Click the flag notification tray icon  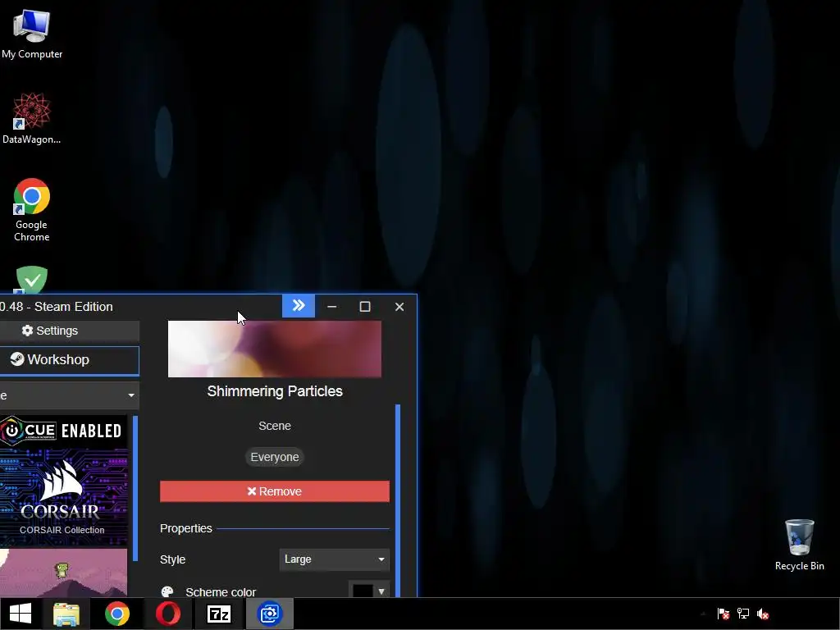coord(724,614)
